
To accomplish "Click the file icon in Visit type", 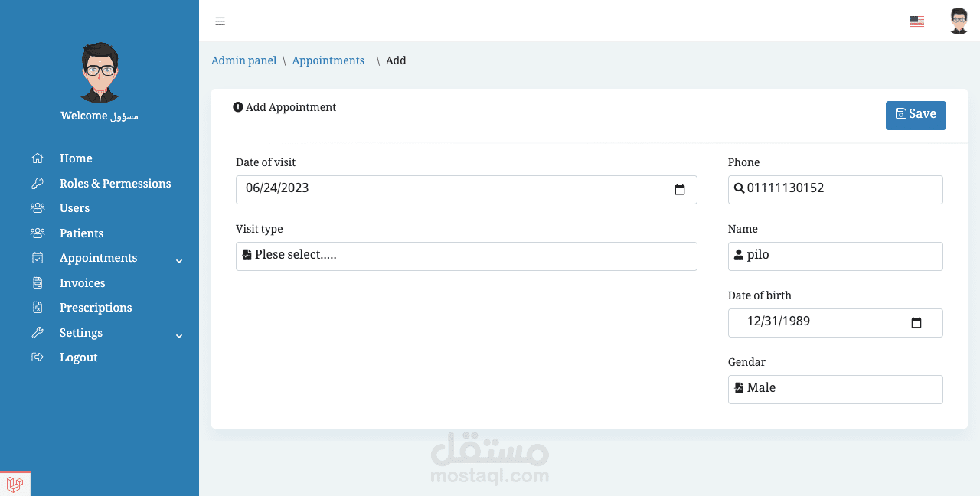I will point(247,255).
